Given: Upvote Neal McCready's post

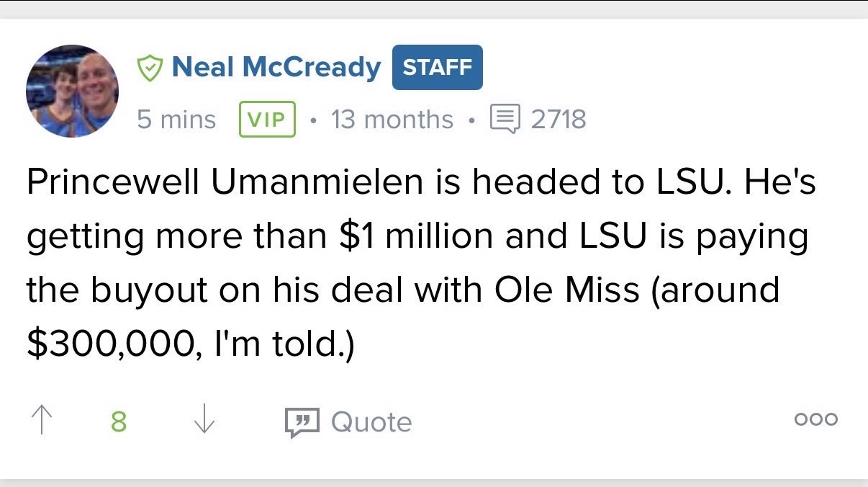Looking at the screenshot, I should 43,421.
